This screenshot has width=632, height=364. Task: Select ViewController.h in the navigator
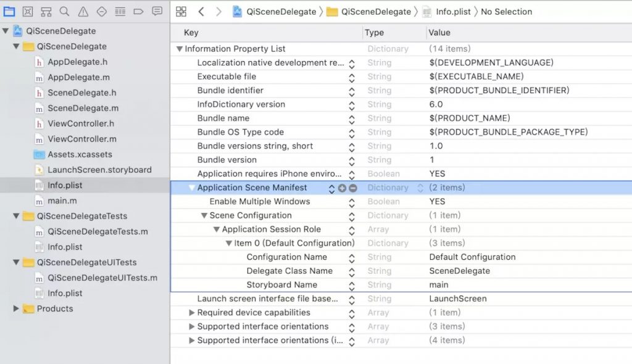tap(81, 124)
